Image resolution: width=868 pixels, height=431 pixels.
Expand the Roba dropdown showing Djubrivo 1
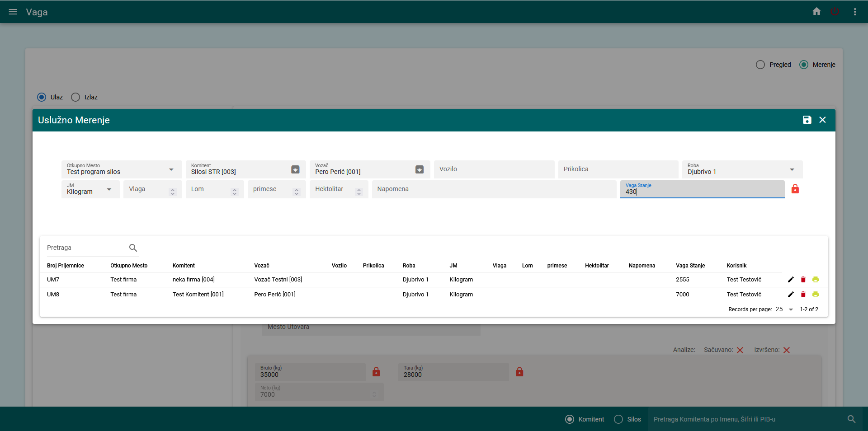[x=792, y=170]
